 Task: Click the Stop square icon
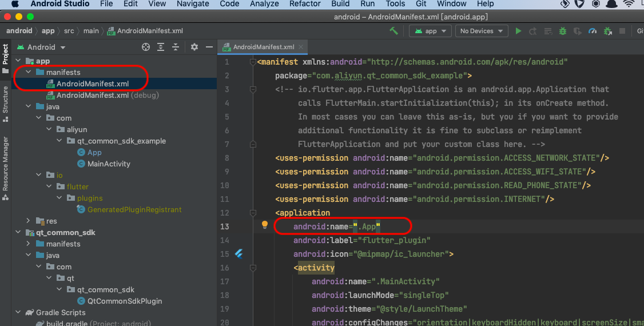click(x=622, y=31)
